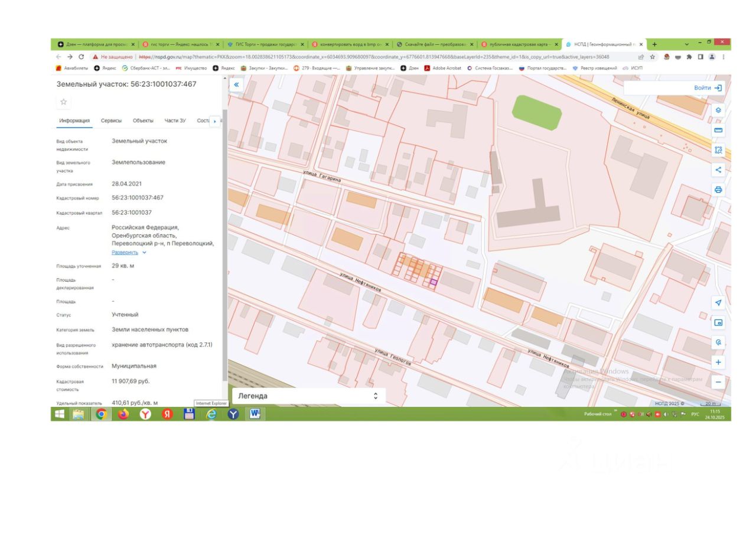Toggle favorite star for the land parcel
Screen dimensions: 756x535
point(64,102)
